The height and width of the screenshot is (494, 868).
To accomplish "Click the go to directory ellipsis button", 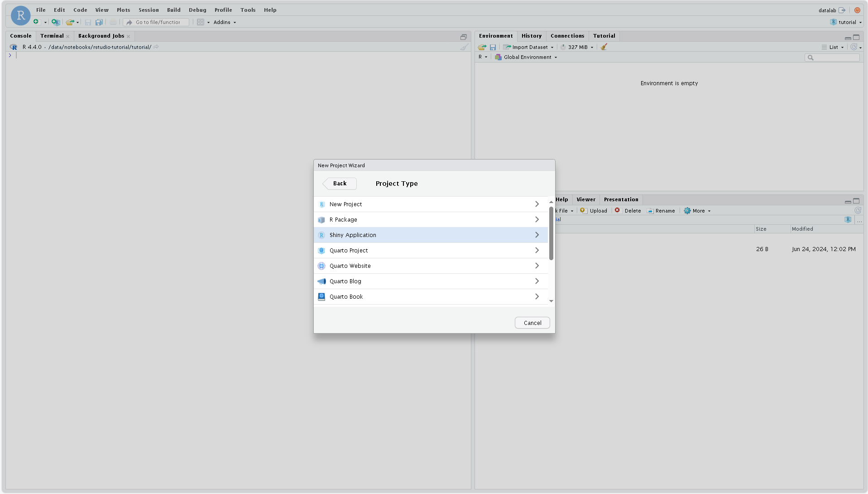I will coord(859,220).
